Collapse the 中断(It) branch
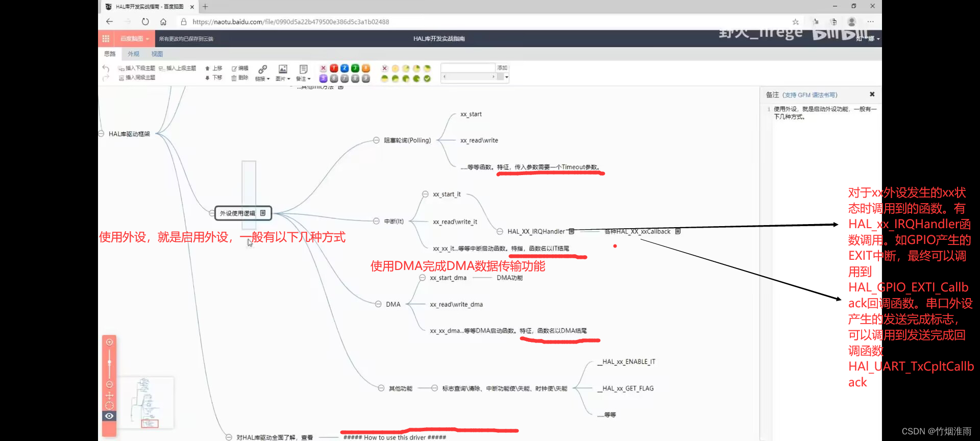980x441 pixels. [x=376, y=221]
